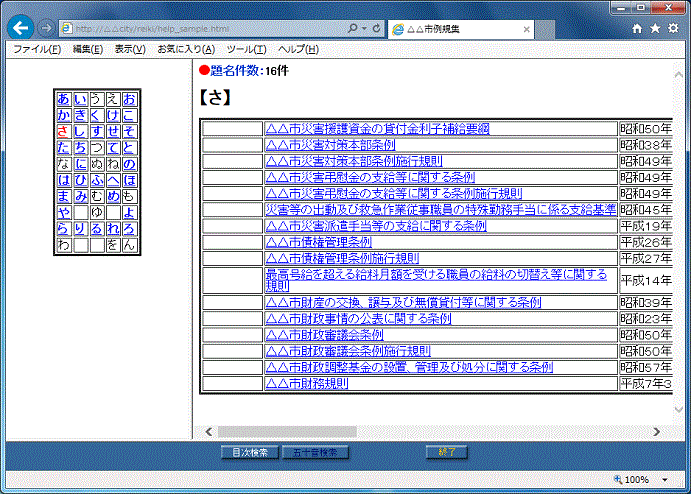
Task: Click inside the URL address field
Action: click(200, 29)
